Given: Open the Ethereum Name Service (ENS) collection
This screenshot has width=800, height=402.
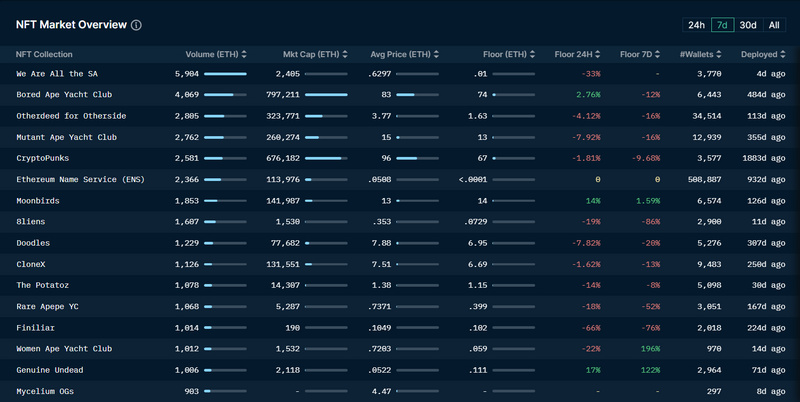Looking at the screenshot, I should pyautogui.click(x=80, y=180).
